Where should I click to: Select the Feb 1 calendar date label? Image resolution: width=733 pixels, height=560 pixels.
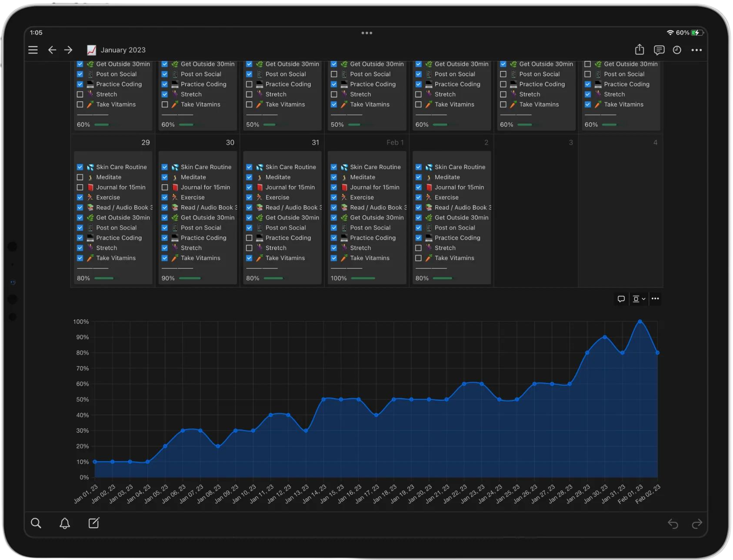coord(395,142)
